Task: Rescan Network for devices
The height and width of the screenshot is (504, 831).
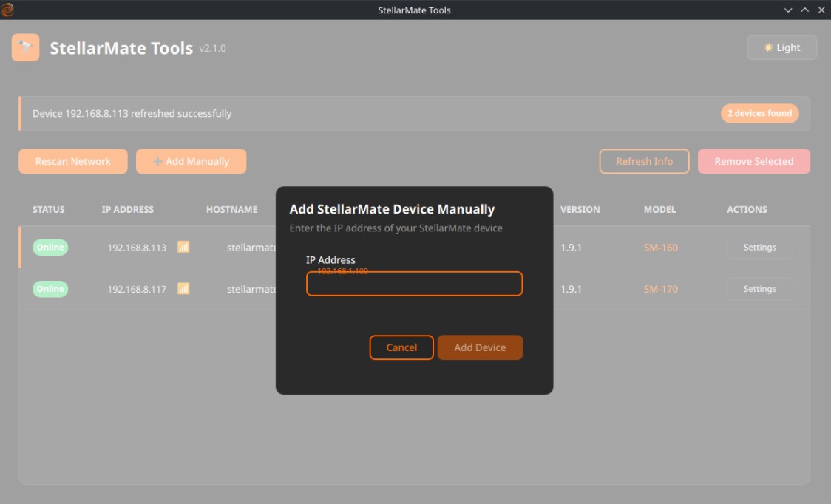Action: (73, 161)
